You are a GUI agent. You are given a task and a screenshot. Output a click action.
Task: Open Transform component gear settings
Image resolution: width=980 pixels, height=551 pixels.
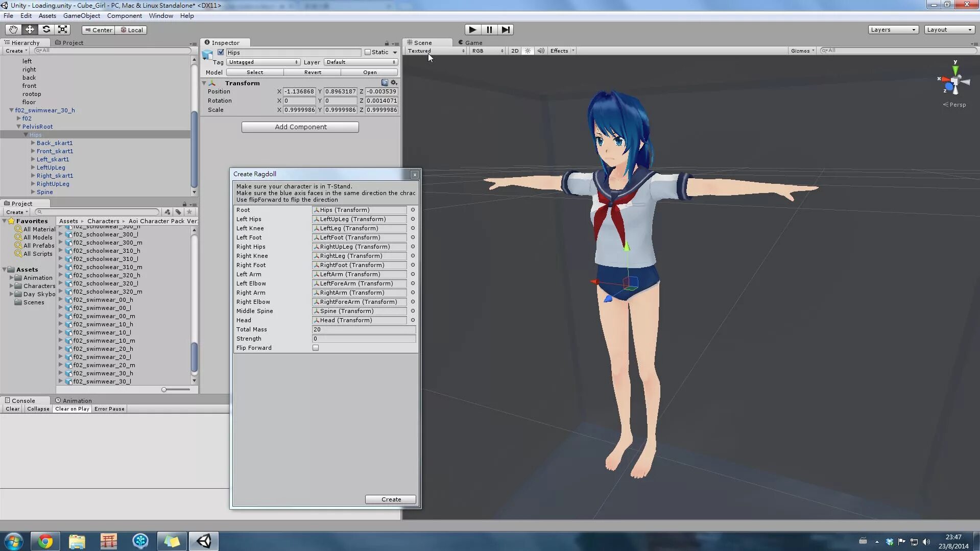click(394, 83)
